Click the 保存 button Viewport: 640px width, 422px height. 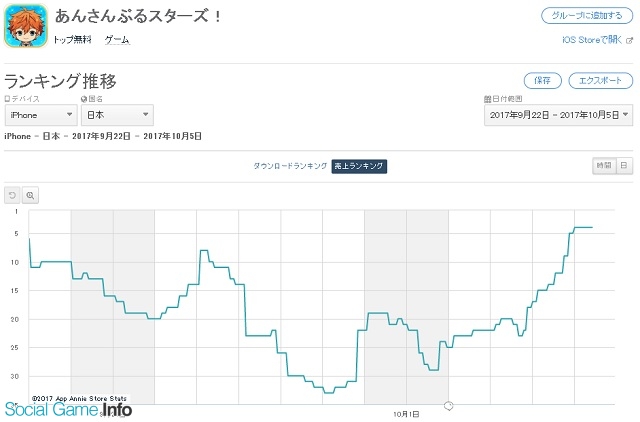542,80
